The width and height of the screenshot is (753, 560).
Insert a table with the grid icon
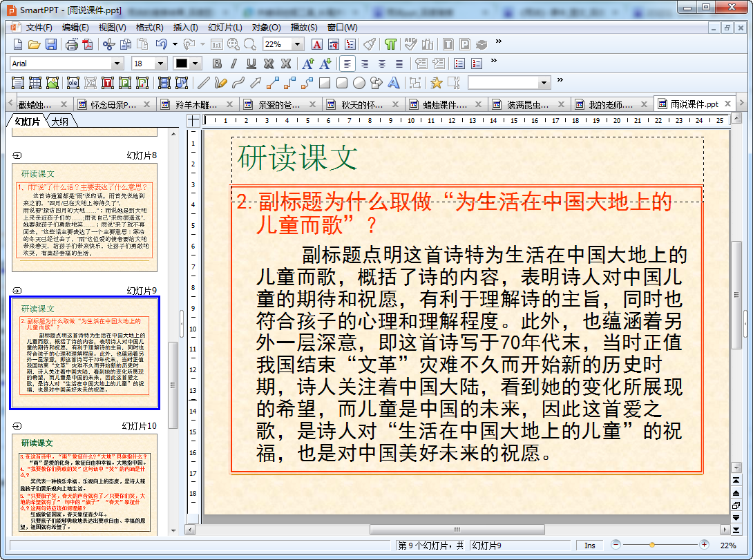click(x=35, y=83)
